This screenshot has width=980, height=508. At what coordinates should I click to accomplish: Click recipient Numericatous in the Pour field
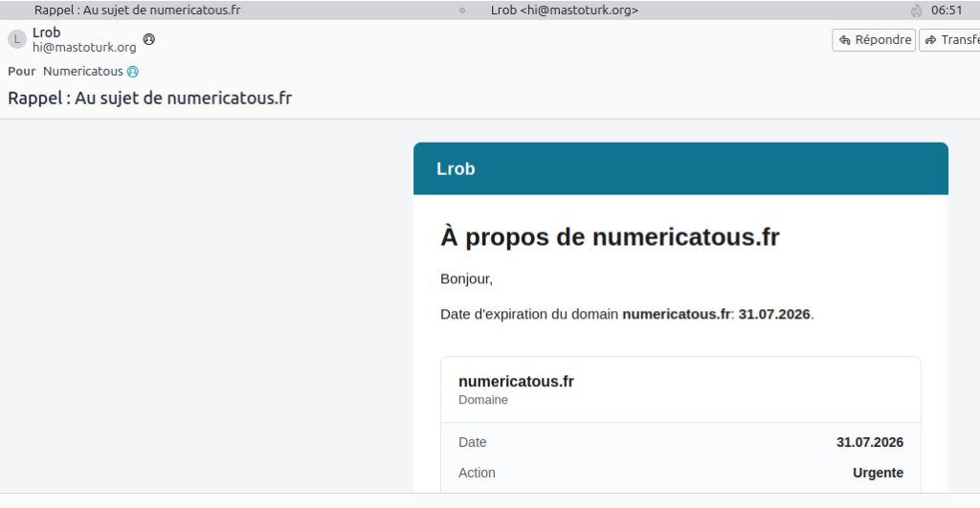coord(83,71)
